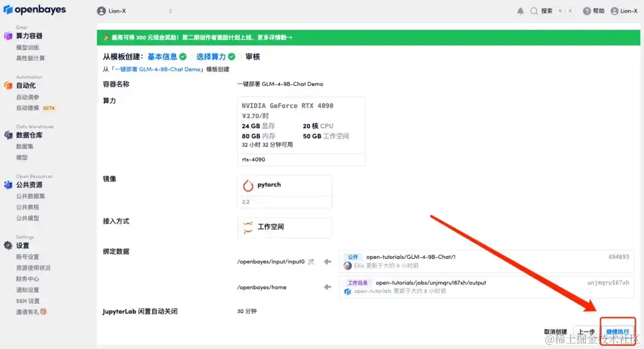Click the 算力容器 cube icon
The height and width of the screenshot is (349, 644).
tap(8, 36)
